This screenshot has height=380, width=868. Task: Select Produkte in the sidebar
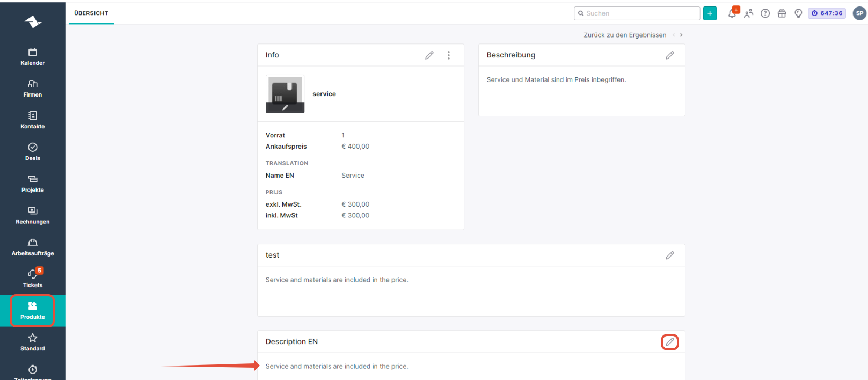[33, 310]
